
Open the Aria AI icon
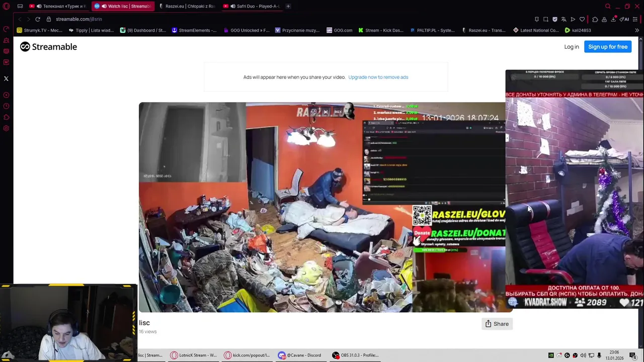(625, 19)
